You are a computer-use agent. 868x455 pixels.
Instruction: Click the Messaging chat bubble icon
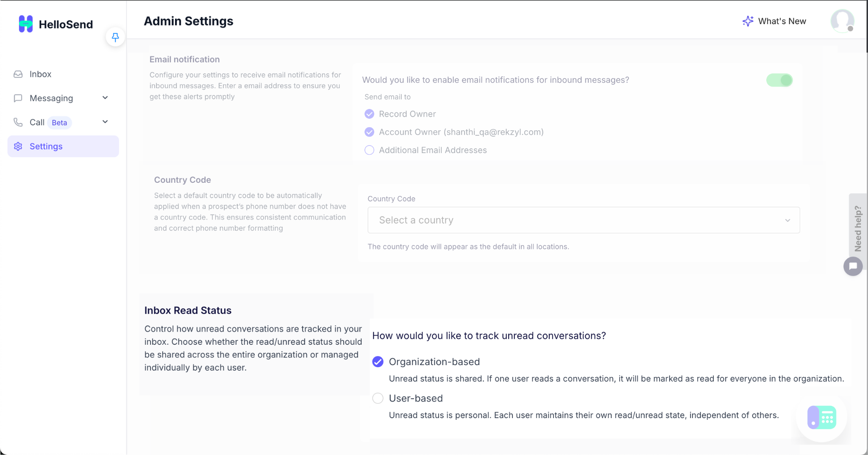(18, 98)
